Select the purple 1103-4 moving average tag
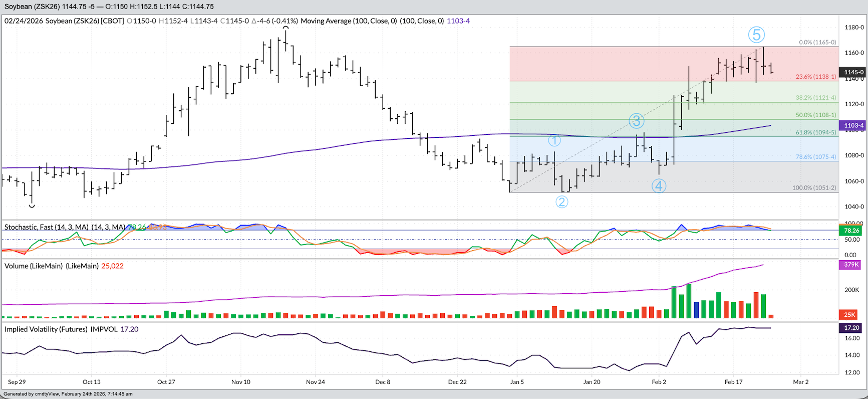 [853, 125]
